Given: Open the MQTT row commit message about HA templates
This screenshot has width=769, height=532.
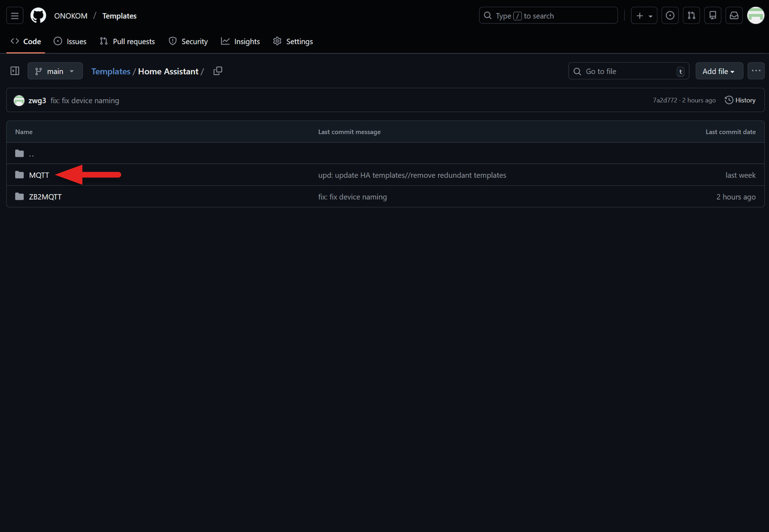Looking at the screenshot, I should 412,175.
